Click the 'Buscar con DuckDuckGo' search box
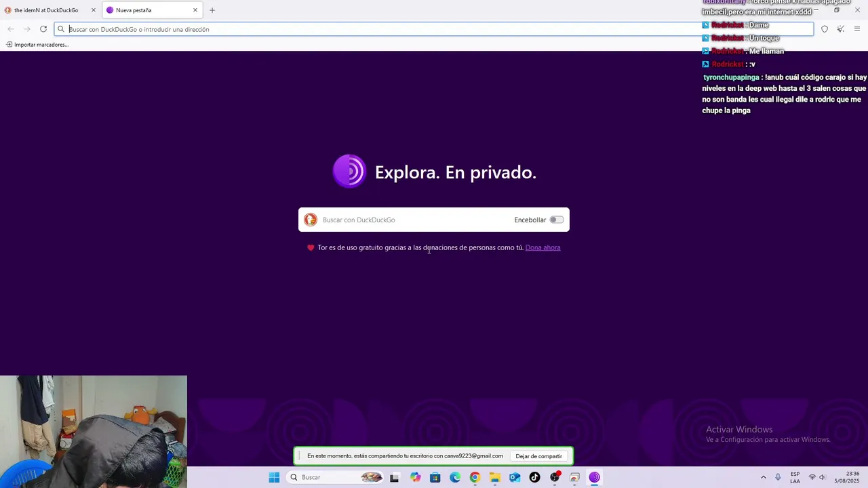Image resolution: width=868 pixels, height=488 pixels. (x=434, y=220)
